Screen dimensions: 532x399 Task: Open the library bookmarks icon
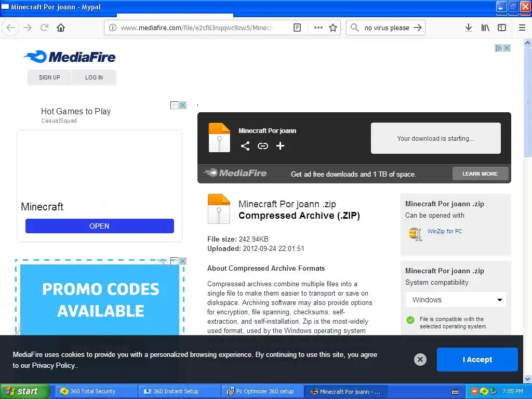(485, 28)
